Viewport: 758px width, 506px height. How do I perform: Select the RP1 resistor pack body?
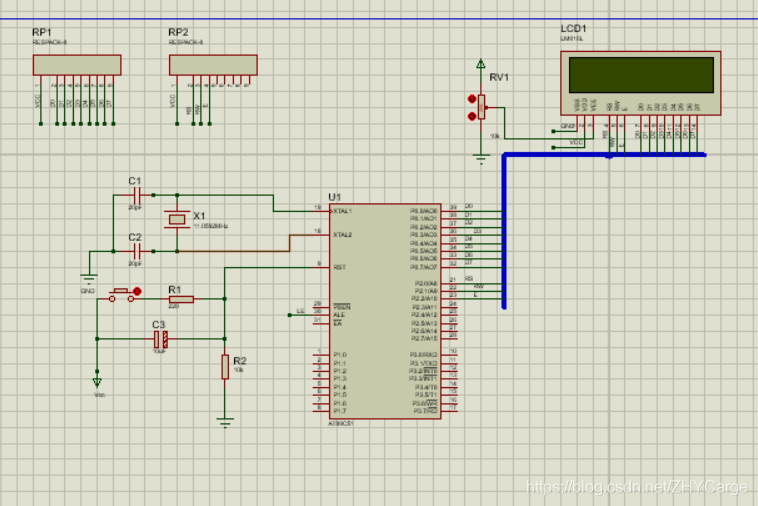77,65
